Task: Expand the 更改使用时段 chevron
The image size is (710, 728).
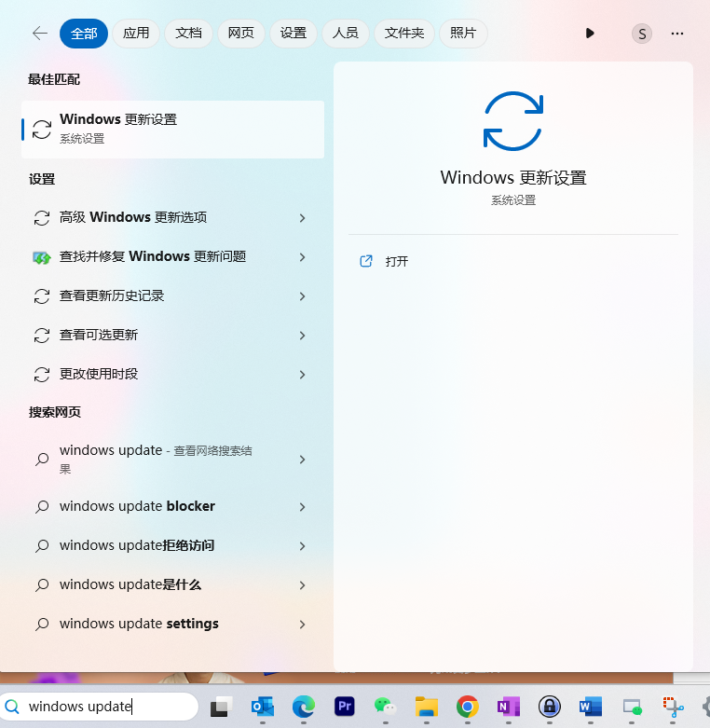Action: coord(302,375)
